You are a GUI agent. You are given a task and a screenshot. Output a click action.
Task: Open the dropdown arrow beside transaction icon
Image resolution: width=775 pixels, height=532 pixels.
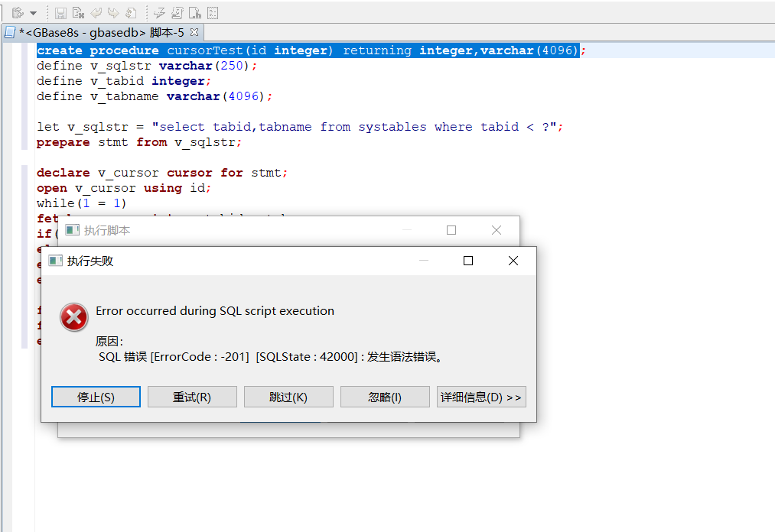click(x=33, y=13)
